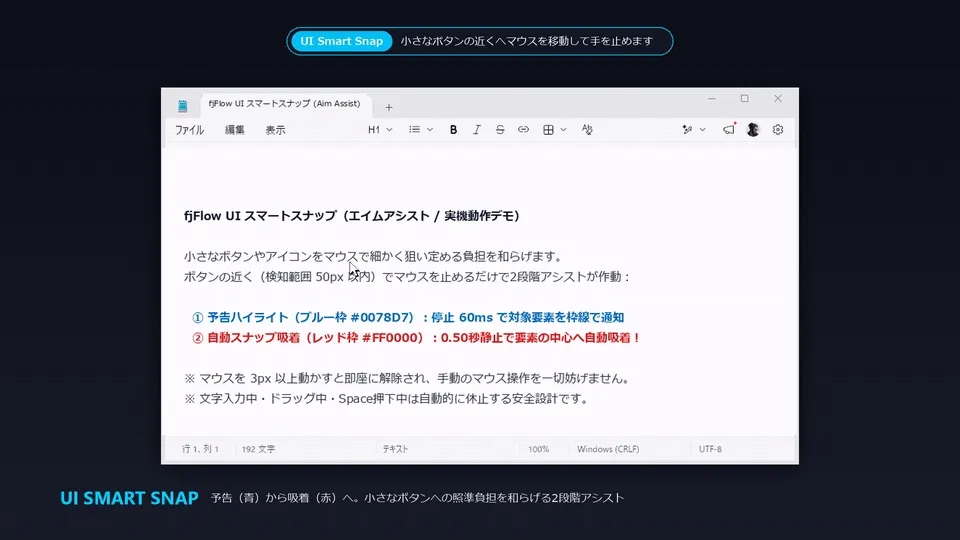
Task: Clear formatting with the Ab eraser icon
Action: pyautogui.click(x=587, y=130)
